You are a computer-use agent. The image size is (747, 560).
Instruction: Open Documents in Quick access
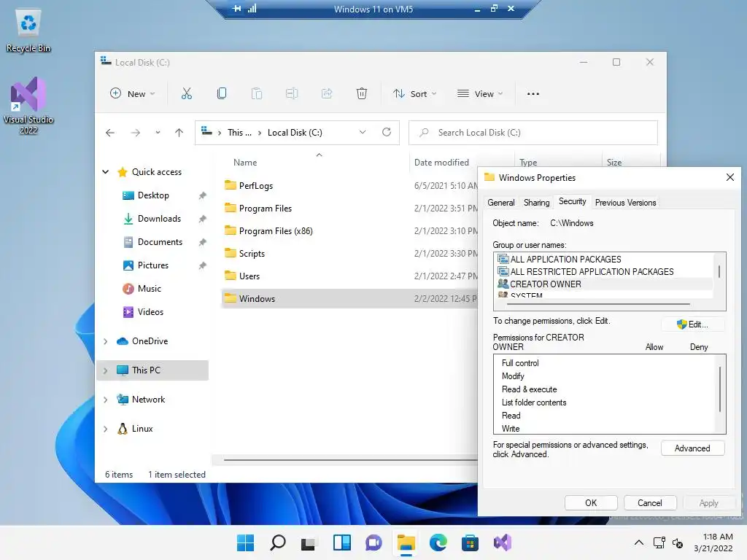(160, 242)
